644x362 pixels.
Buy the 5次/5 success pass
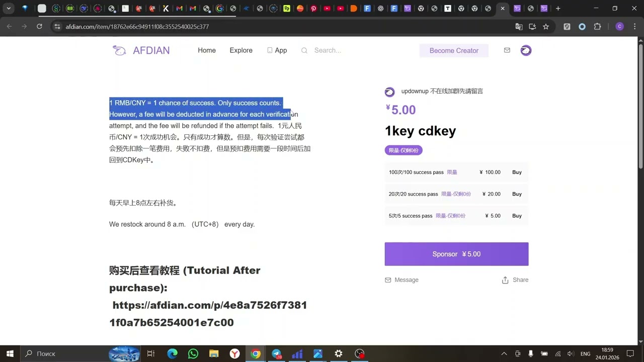click(517, 216)
